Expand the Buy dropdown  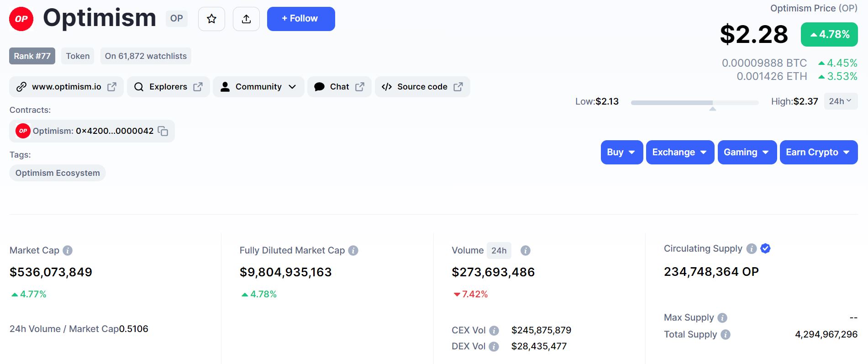coord(622,152)
